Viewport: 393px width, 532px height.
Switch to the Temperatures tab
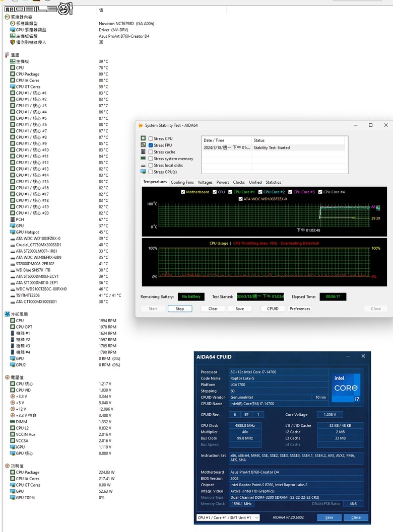pos(155,182)
